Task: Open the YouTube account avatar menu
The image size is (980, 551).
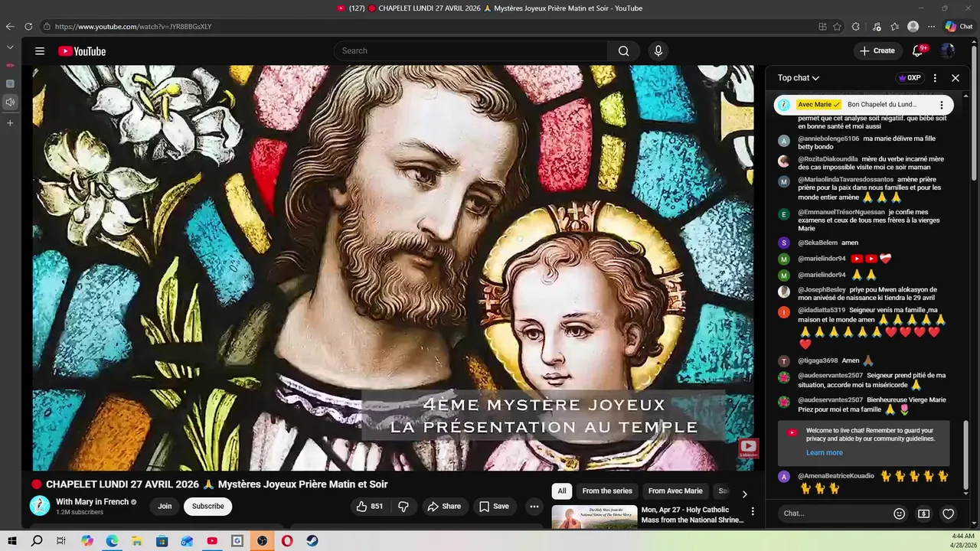Action: pos(948,51)
